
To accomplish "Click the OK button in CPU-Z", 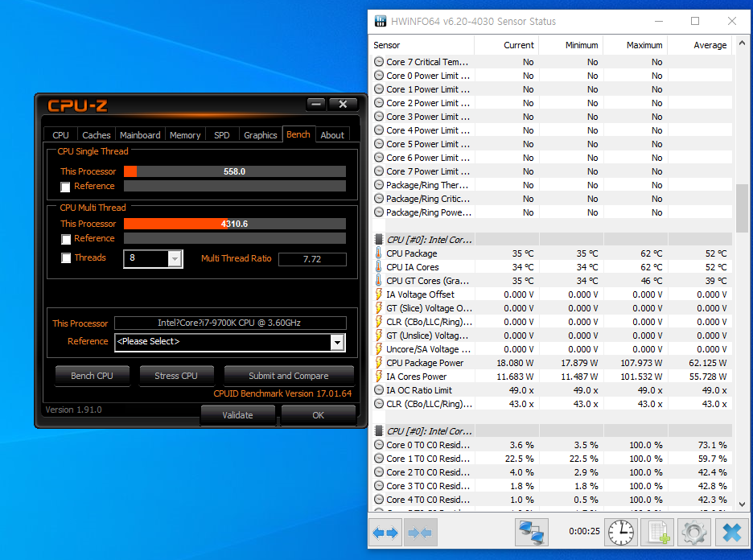I will coord(319,415).
